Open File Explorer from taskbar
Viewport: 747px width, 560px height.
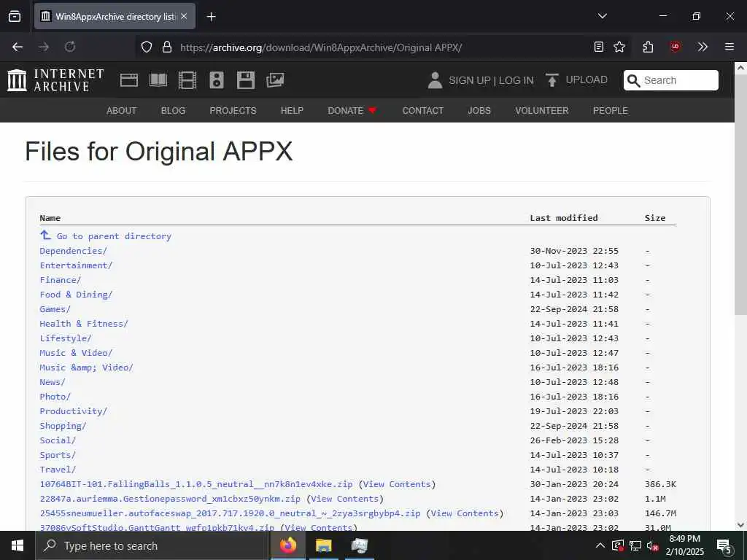pos(323,545)
